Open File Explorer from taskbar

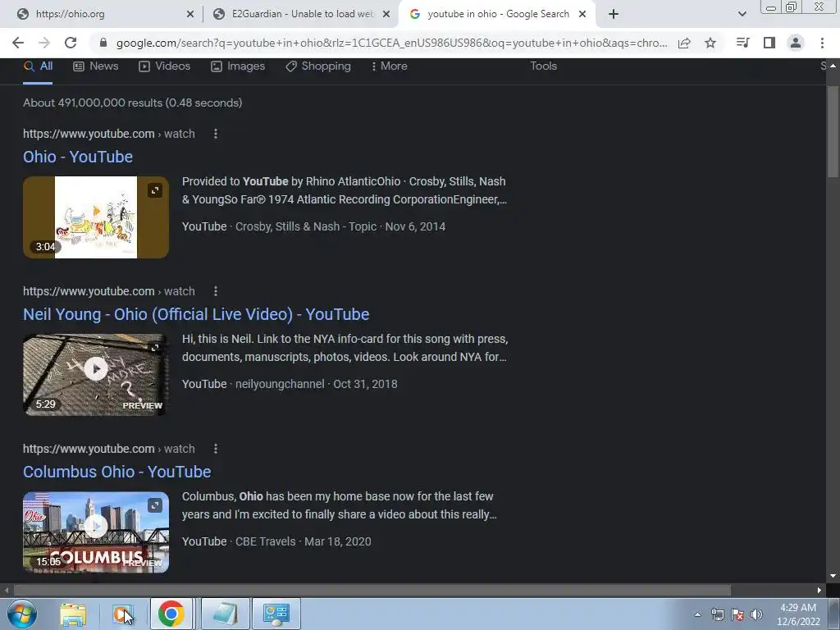(73, 614)
